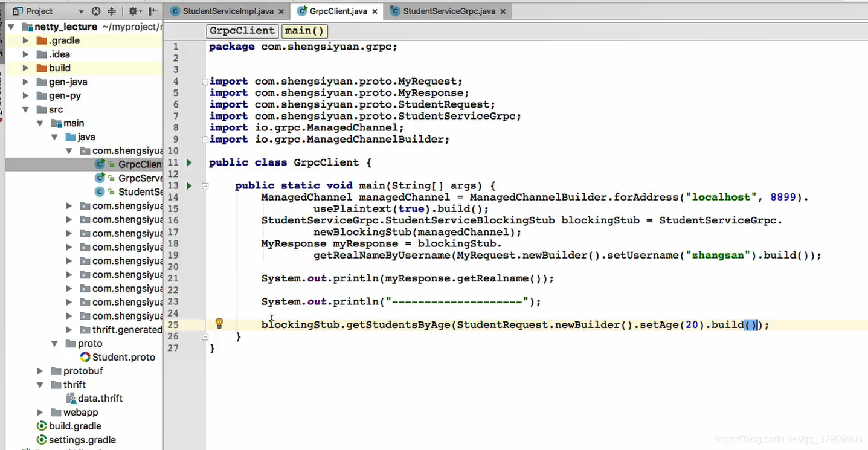Image resolution: width=868 pixels, height=450 pixels.
Task: Click the Student.proto file icon
Action: [x=85, y=357]
